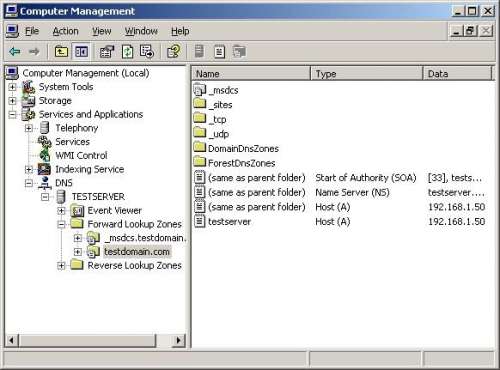500x370 pixels.
Task: Click the MMC system menu icon beside File
Action: [12, 31]
